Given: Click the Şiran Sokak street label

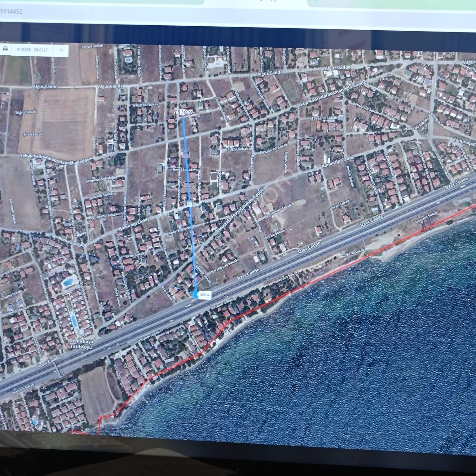Looking at the screenshot, I should coord(33,134).
